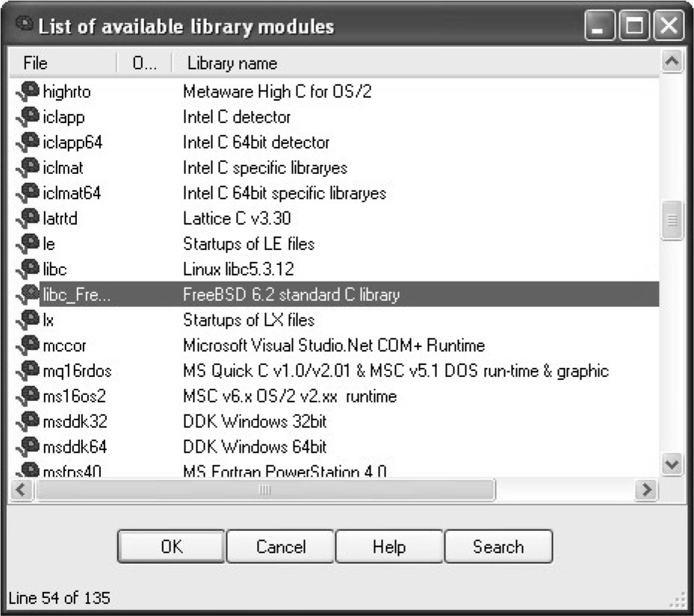Select Metaware High C for OS/2
The width and height of the screenshot is (694, 616).
pos(335,92)
